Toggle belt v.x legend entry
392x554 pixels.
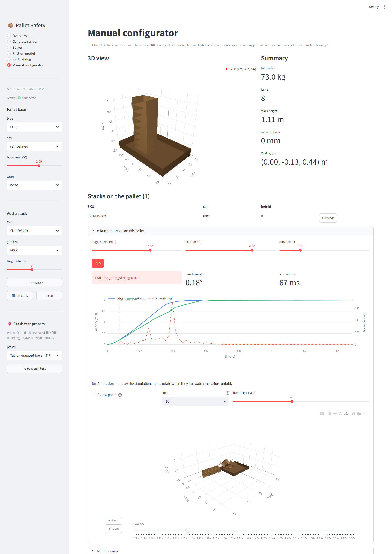point(117,298)
